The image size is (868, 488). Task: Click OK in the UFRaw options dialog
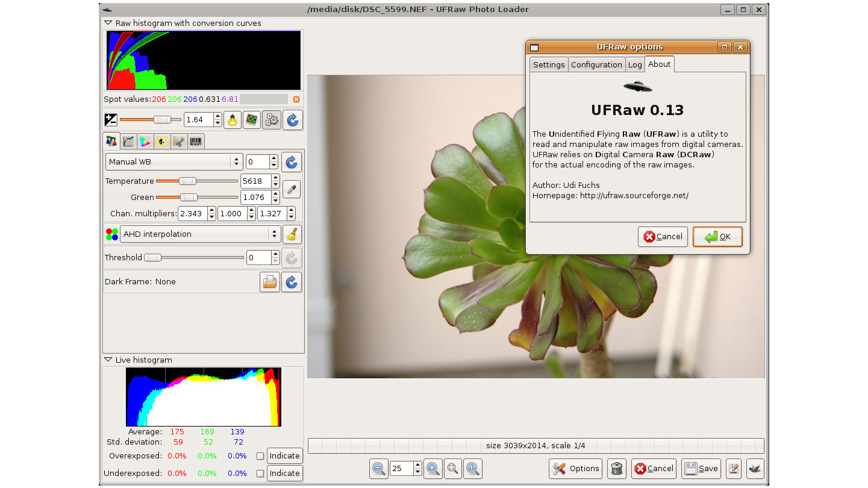[x=717, y=237]
